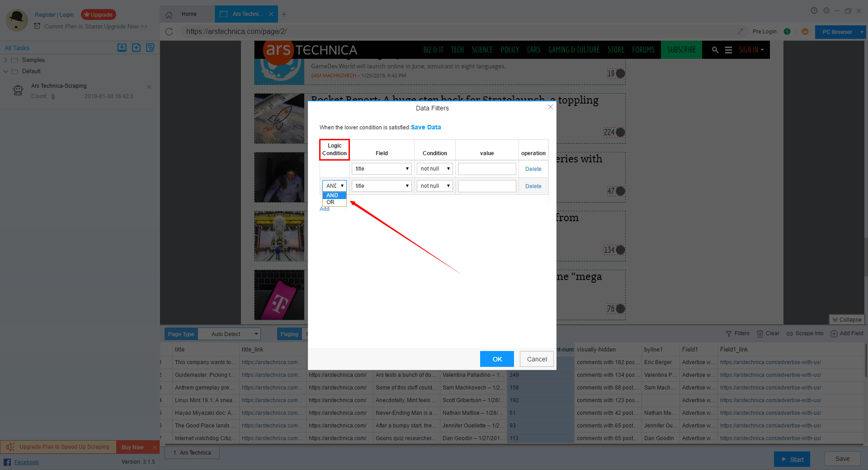Click the URL address bar
This screenshot has width=868, height=470.
(457, 32)
